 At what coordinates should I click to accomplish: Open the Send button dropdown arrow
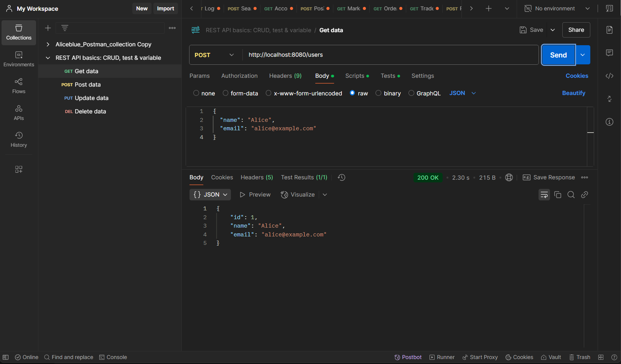[583, 55]
